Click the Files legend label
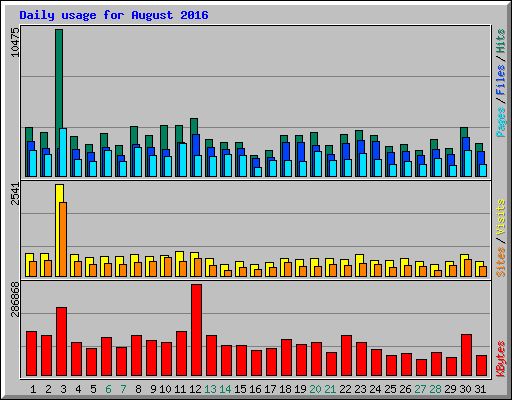The height and width of the screenshot is (400, 512). click(501, 79)
